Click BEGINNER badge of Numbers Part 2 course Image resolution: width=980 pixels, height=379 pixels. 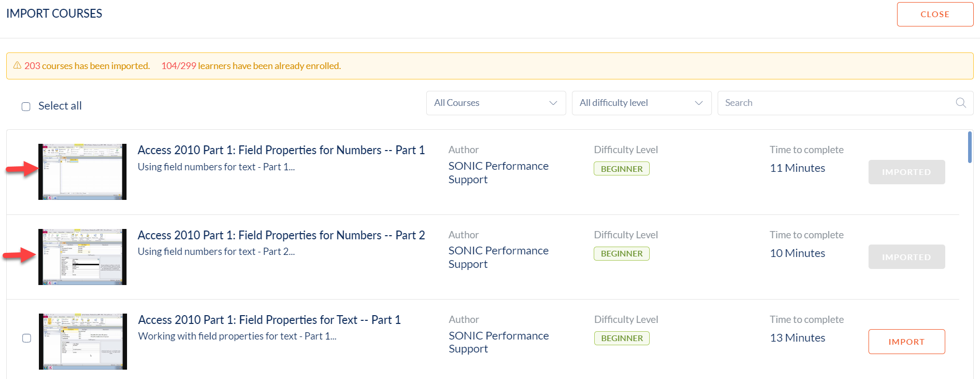pyautogui.click(x=622, y=253)
